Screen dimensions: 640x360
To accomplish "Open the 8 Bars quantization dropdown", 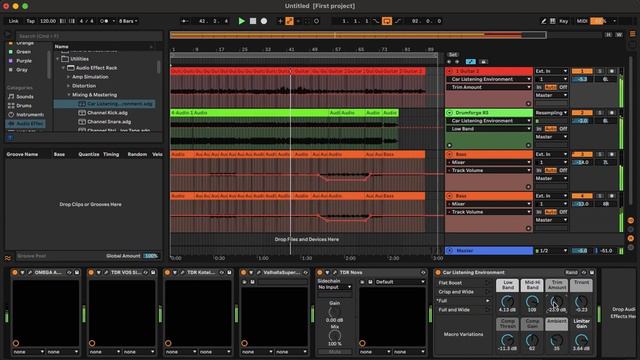I will 128,21.
